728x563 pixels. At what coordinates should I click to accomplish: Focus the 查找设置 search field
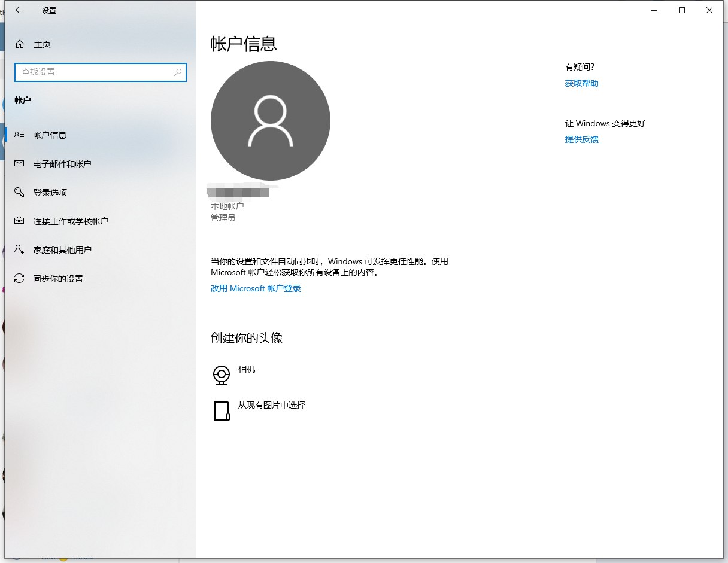(96, 72)
